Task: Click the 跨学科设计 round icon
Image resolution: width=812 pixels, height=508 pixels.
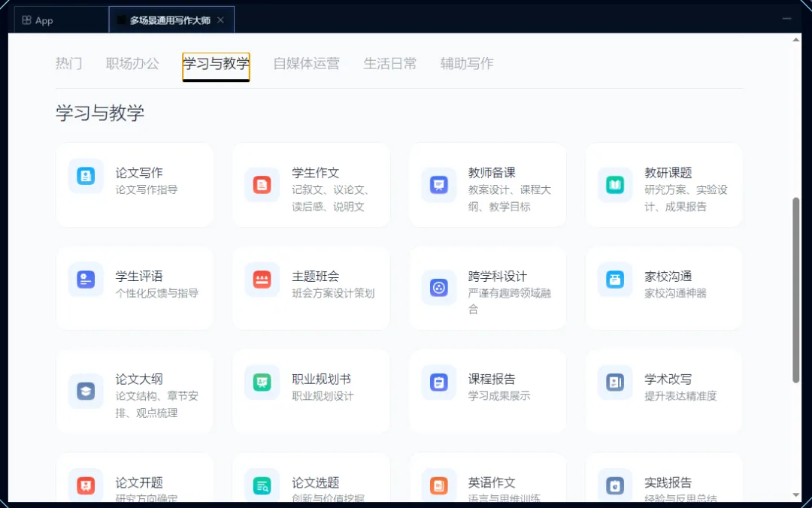Action: click(438, 288)
